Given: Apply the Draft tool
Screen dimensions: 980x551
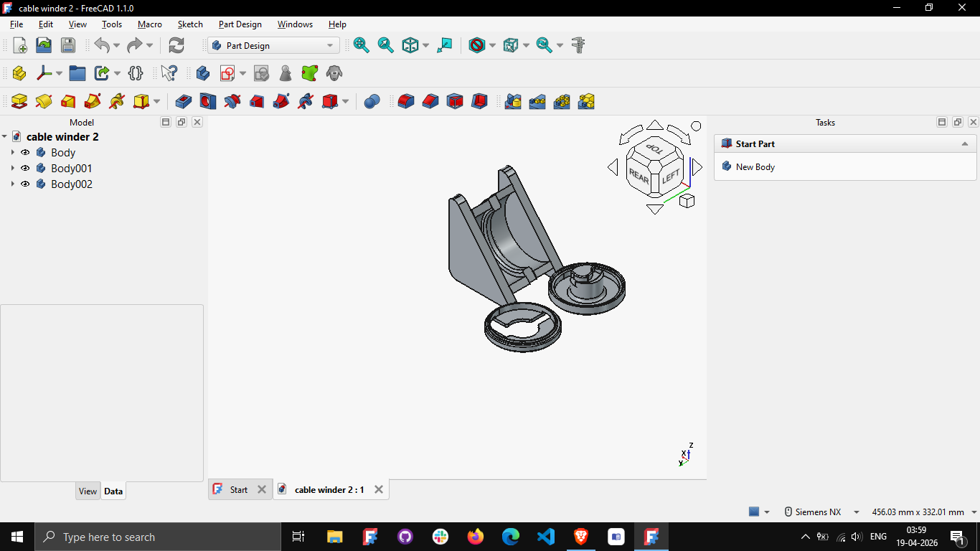Looking at the screenshot, I should point(455,101).
